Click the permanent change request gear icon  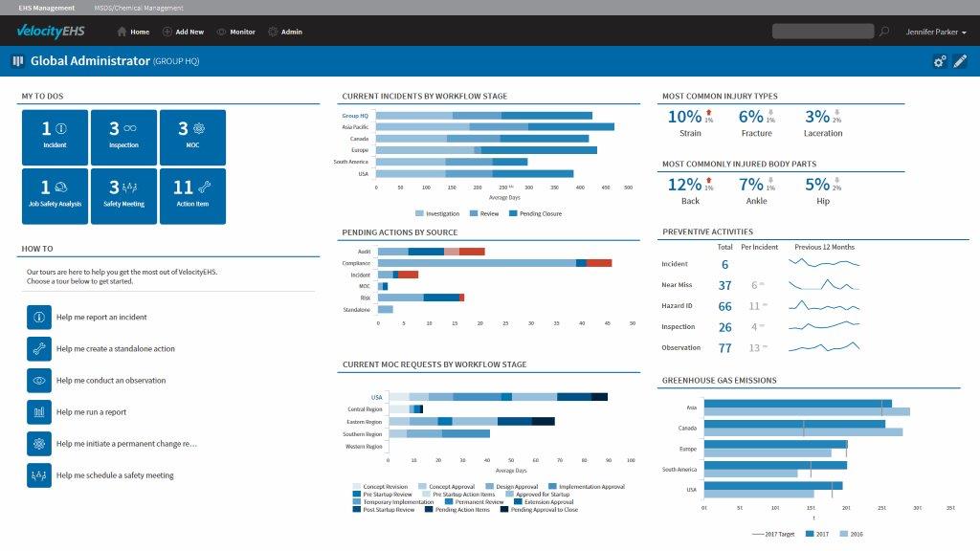click(x=39, y=444)
